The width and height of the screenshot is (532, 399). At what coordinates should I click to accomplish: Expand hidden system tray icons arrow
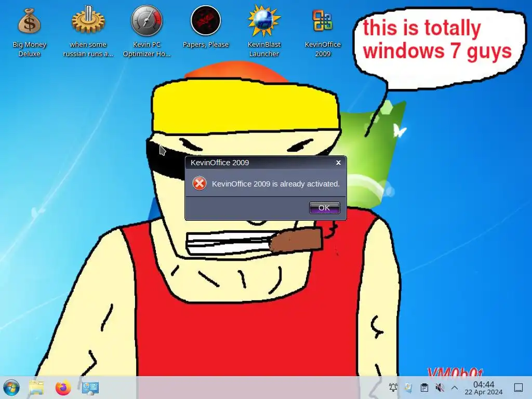(x=455, y=388)
